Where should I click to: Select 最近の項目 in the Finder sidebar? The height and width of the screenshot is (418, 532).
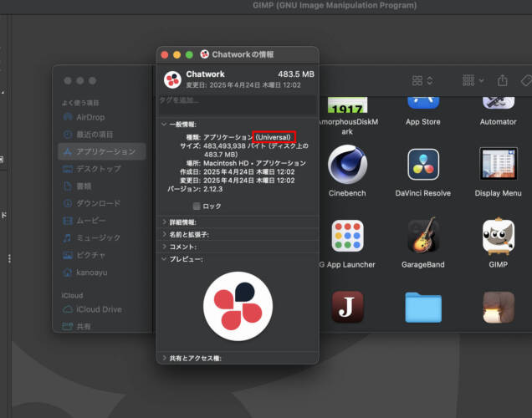(x=102, y=135)
